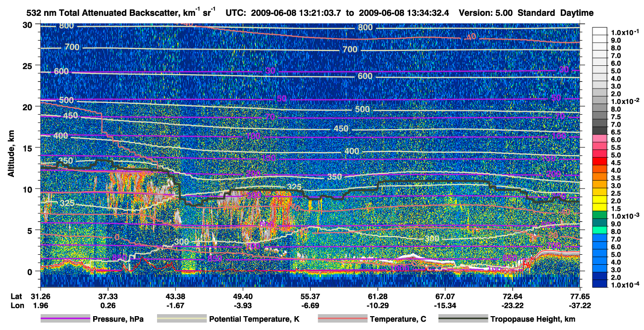This screenshot has height=330, width=644.
Task: Click the longitude value -23.22
Action: pos(512,305)
